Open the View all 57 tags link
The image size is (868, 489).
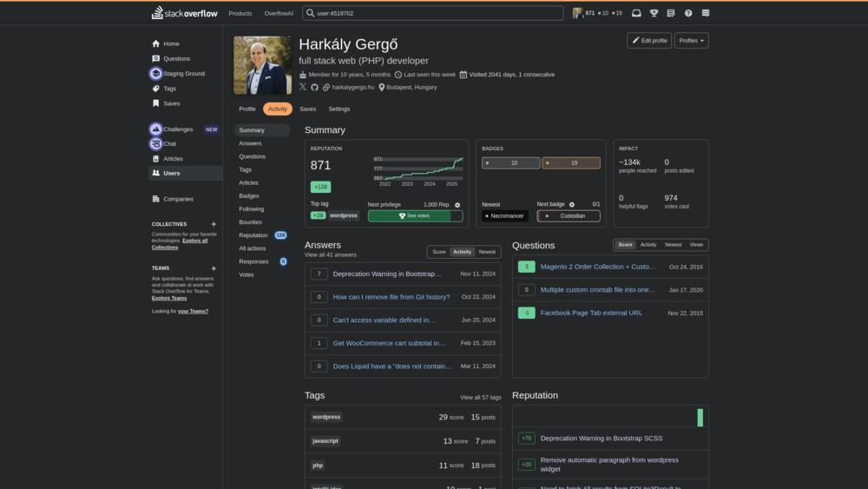[x=480, y=397]
